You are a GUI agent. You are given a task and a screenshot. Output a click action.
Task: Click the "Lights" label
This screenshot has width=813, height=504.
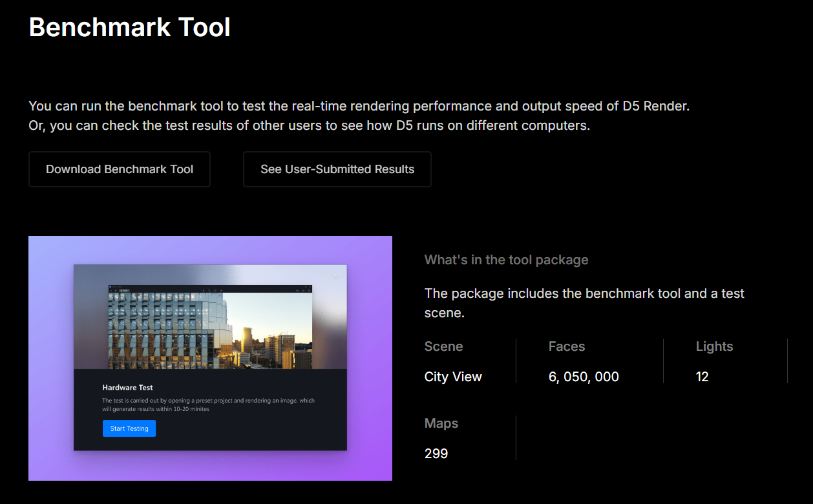pos(715,346)
